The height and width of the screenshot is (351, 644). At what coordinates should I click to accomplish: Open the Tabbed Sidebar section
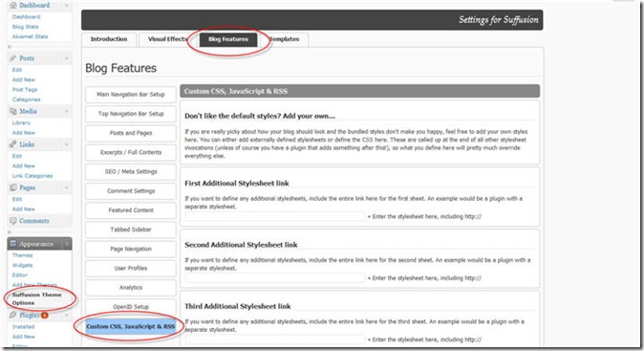[x=131, y=230]
